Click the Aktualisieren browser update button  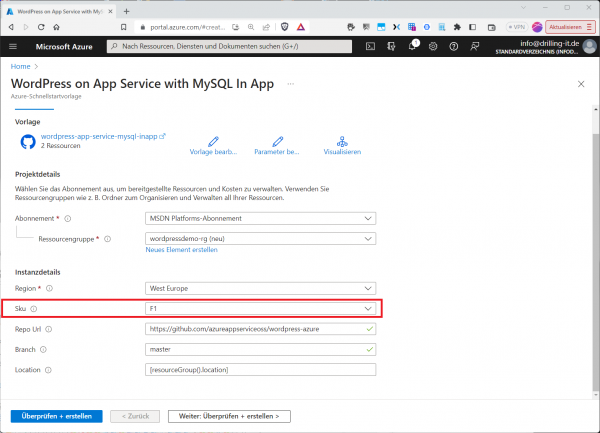tap(570, 27)
